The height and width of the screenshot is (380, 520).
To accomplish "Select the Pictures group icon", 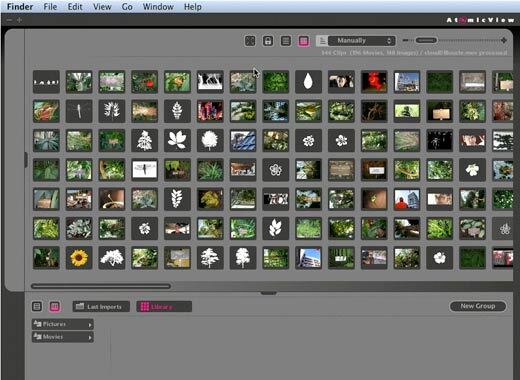I will [37, 324].
